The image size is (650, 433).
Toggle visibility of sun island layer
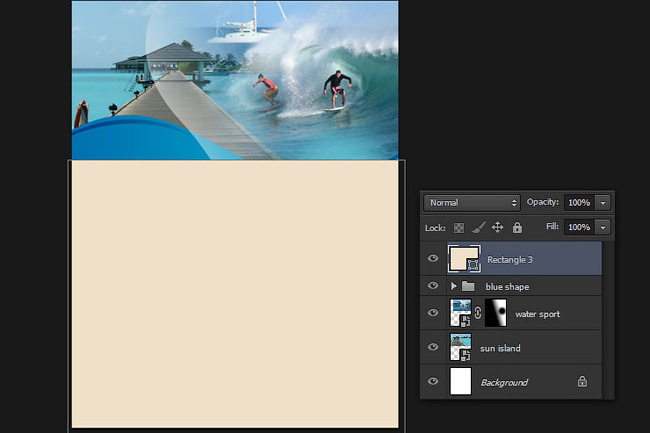coord(433,347)
